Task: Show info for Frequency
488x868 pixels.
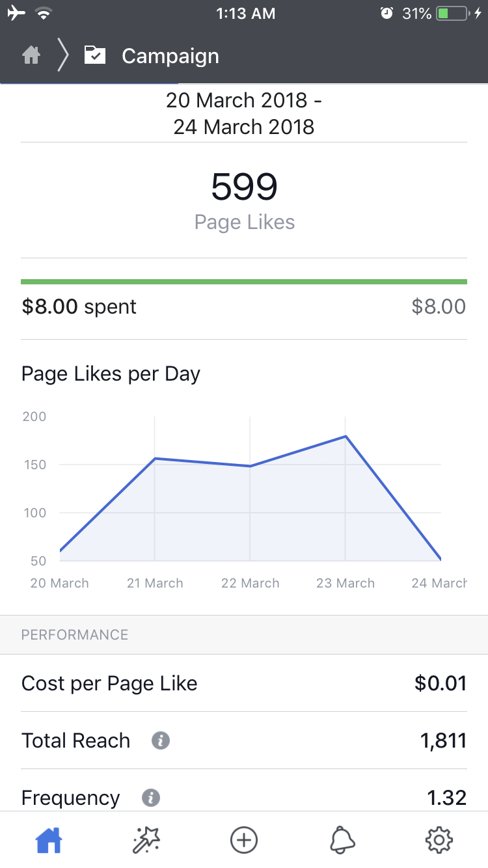Action: point(151,798)
